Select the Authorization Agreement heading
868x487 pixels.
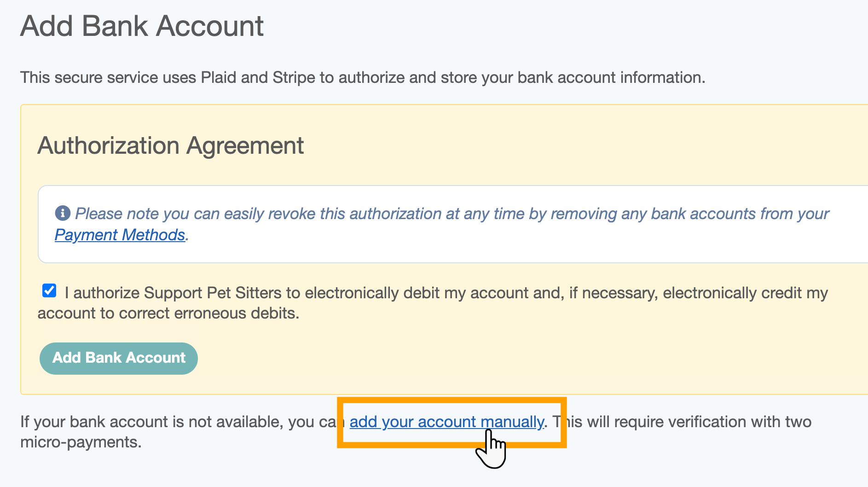click(170, 145)
